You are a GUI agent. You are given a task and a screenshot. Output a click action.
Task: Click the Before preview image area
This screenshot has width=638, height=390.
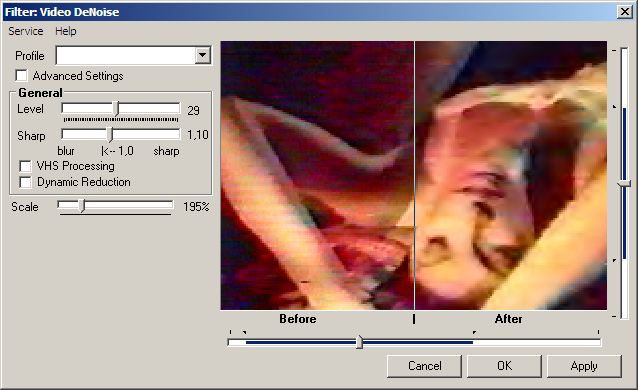click(x=317, y=175)
